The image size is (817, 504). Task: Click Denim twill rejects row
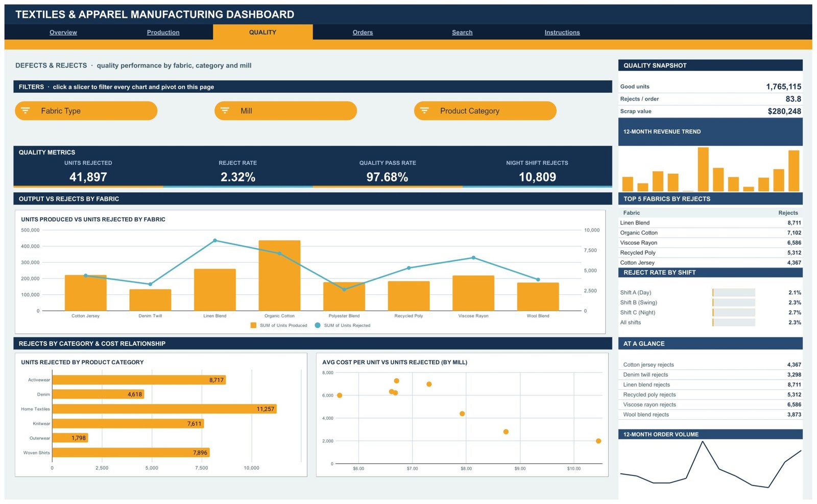(710, 374)
